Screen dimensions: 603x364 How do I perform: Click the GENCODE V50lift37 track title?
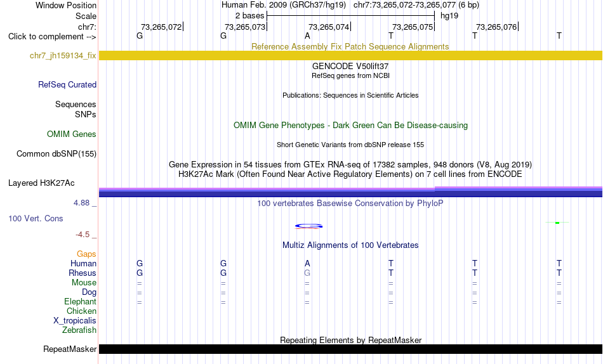(x=350, y=67)
